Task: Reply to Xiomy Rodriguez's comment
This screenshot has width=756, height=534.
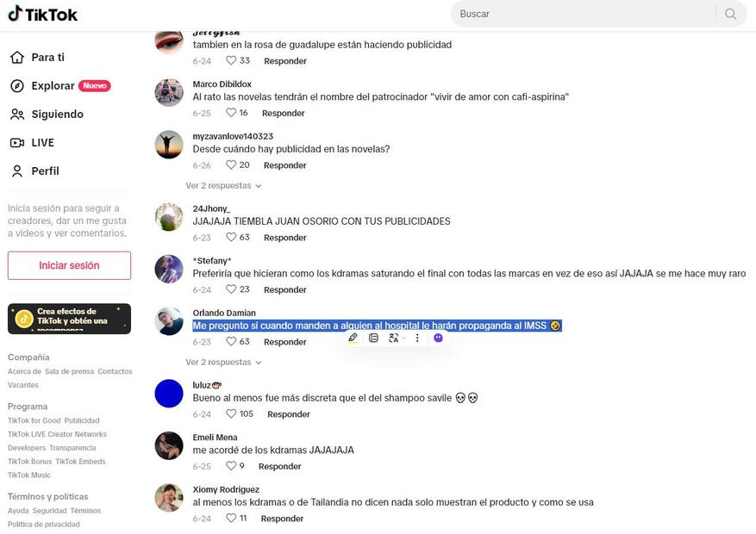Action: [282, 518]
